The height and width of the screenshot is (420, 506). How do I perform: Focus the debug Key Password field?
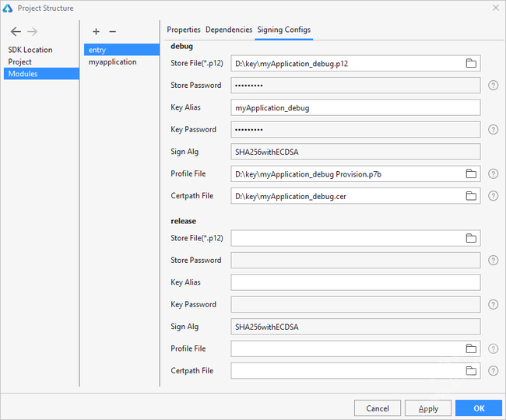click(x=355, y=130)
